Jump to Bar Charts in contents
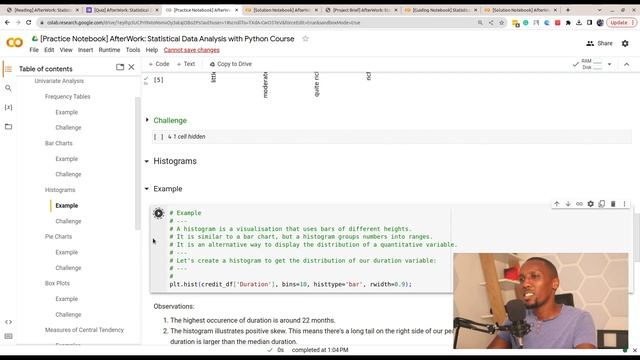 click(58, 143)
